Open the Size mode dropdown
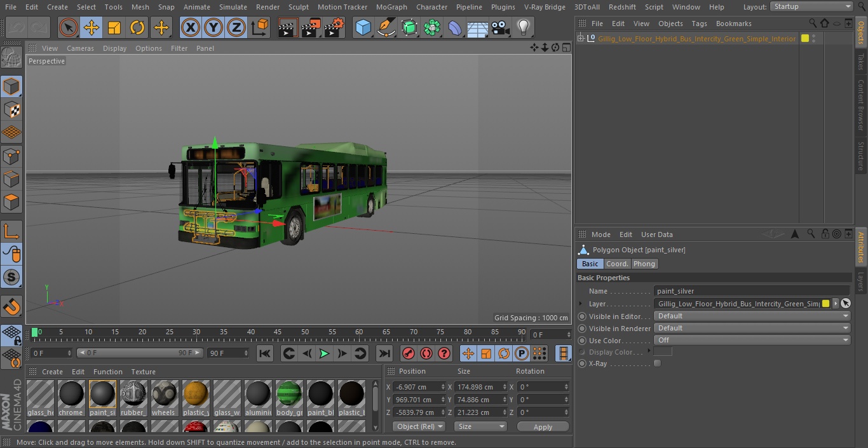 click(480, 426)
